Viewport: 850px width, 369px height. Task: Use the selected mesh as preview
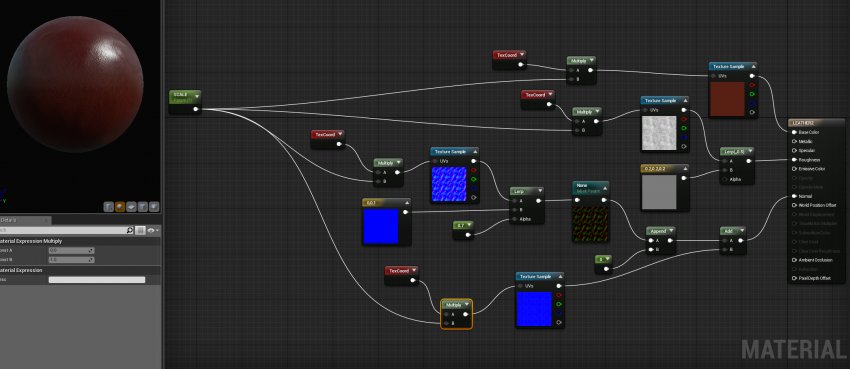click(154, 206)
